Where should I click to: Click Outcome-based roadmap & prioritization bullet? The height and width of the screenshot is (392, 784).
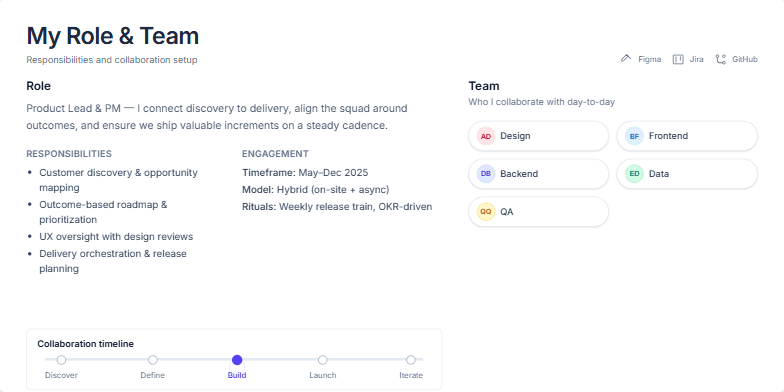pyautogui.click(x=104, y=212)
